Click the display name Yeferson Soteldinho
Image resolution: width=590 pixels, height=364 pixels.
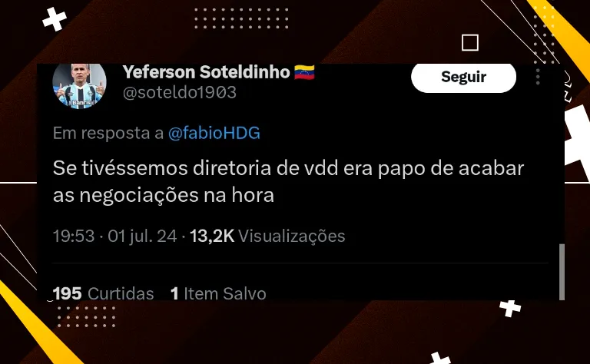tap(206, 72)
